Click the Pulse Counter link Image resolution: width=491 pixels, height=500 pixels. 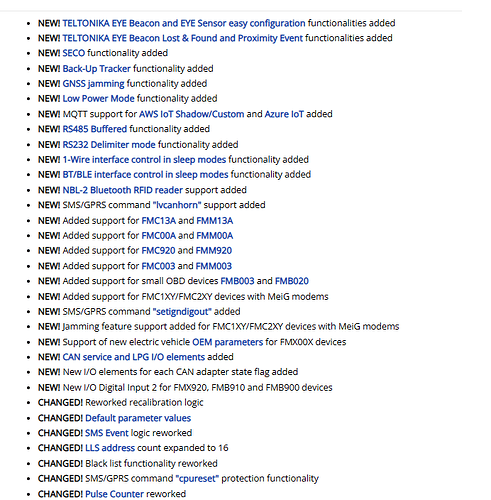pyautogui.click(x=114, y=494)
